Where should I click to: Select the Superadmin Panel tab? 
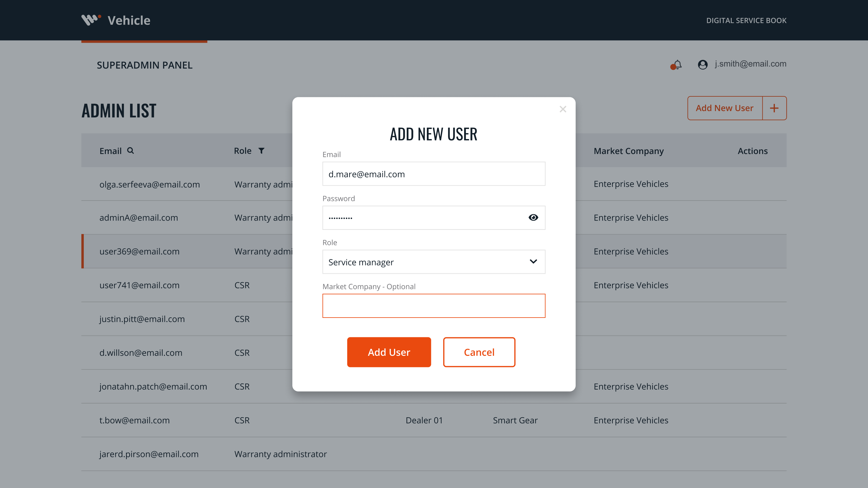click(145, 65)
